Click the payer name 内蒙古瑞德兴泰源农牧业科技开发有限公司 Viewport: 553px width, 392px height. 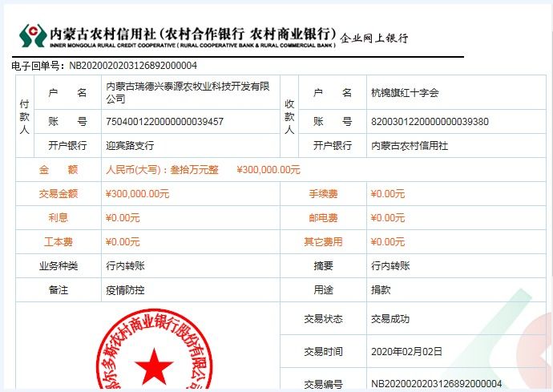pyautogui.click(x=187, y=92)
